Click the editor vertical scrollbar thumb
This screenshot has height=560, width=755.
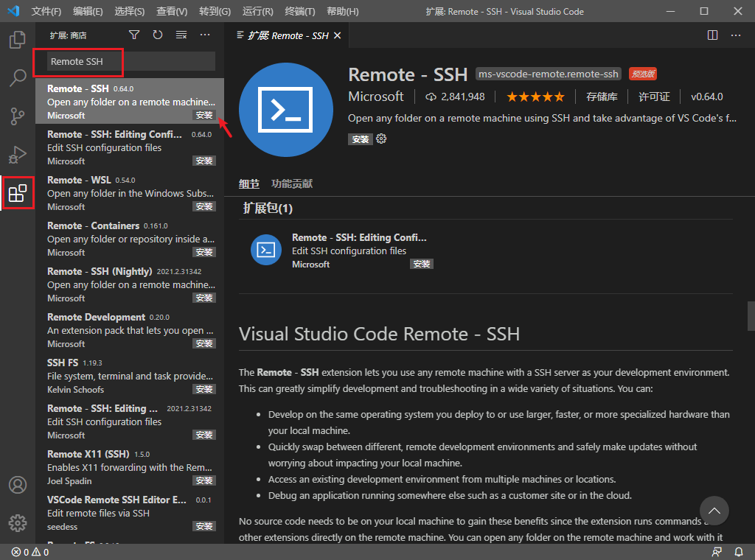(x=751, y=316)
